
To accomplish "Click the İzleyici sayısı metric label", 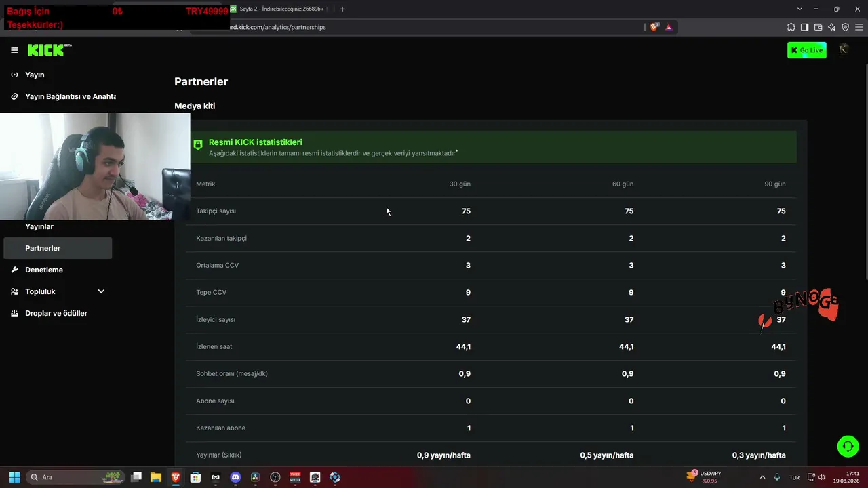I will click(216, 319).
